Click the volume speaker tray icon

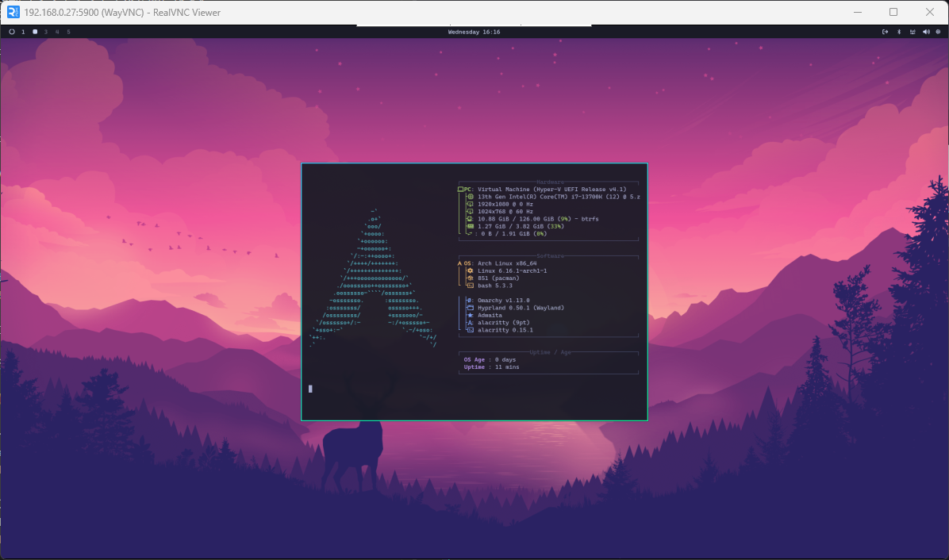click(x=926, y=32)
